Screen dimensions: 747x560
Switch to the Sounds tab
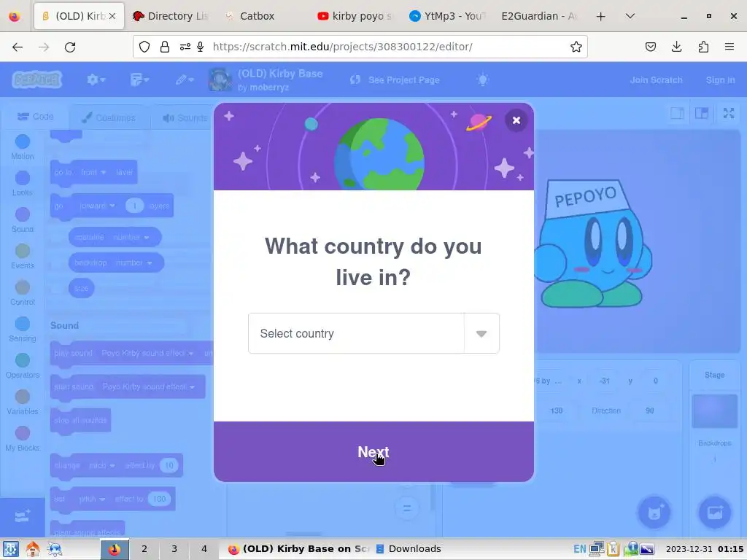point(185,117)
